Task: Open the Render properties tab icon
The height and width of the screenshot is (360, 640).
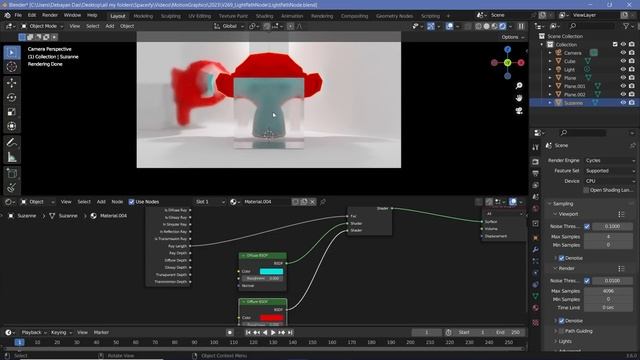Action: pyautogui.click(x=536, y=162)
